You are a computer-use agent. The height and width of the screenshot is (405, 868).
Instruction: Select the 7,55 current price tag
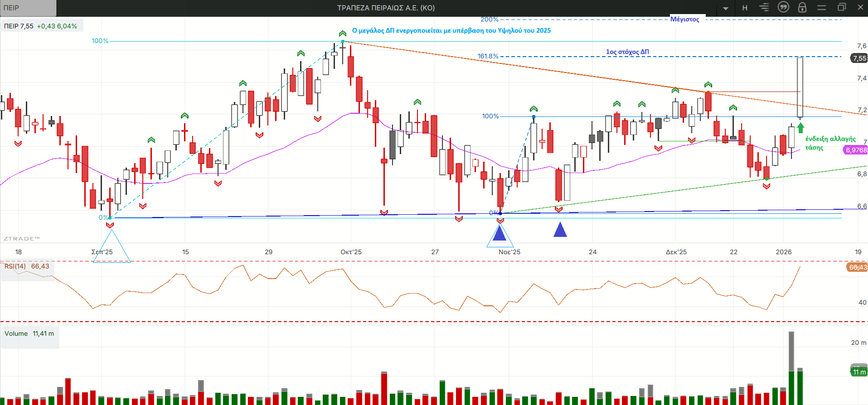[859, 58]
